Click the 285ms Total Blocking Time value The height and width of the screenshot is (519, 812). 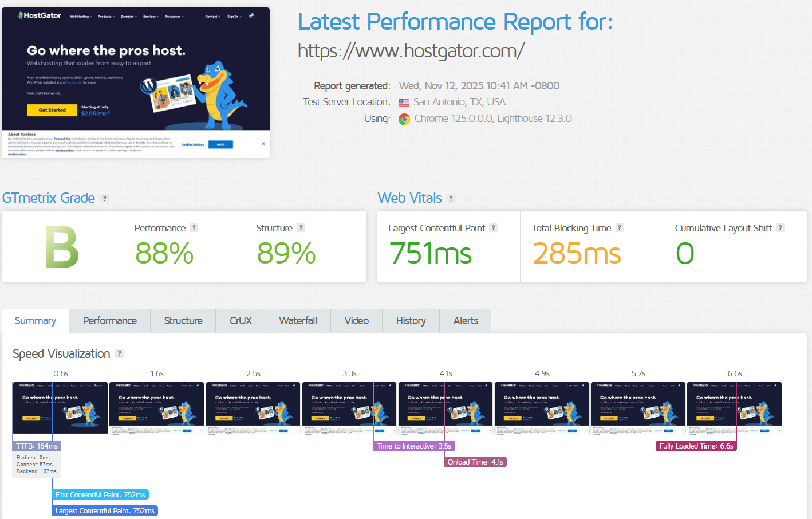coord(577,253)
